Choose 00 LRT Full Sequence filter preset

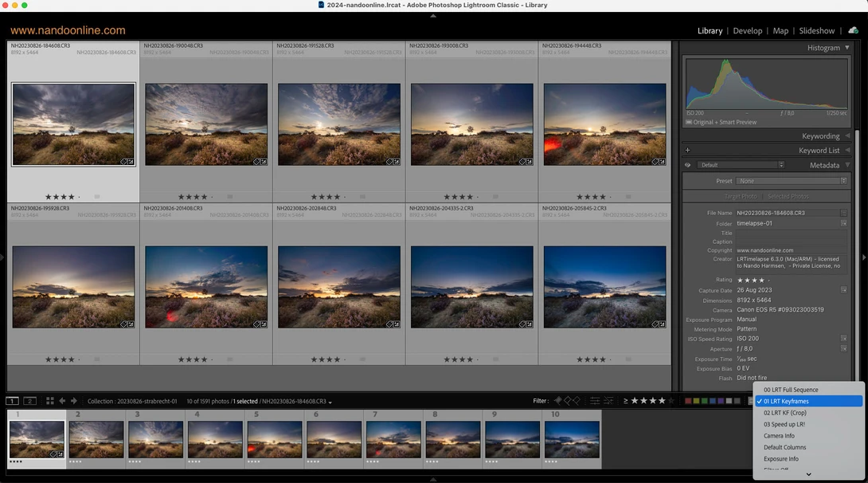click(x=808, y=390)
